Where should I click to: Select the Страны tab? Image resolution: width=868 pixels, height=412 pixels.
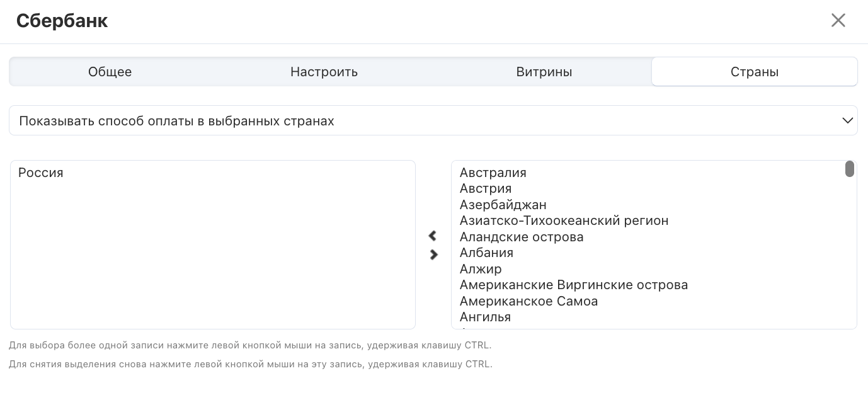point(754,72)
